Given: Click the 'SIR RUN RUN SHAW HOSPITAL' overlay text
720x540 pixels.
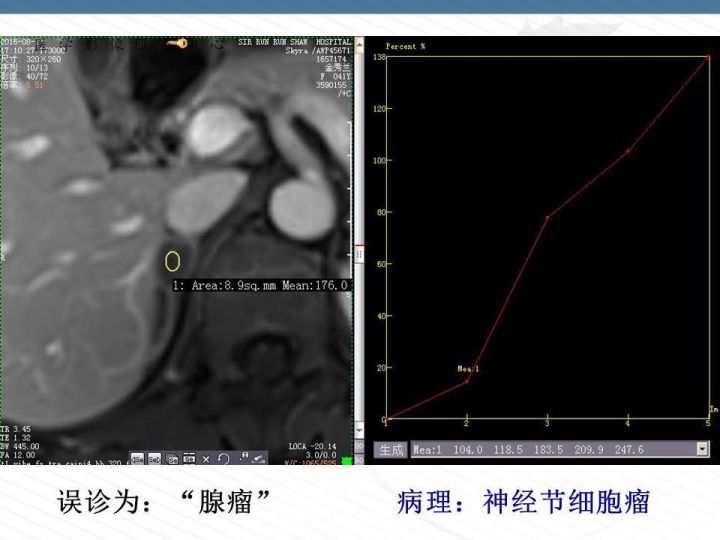Looking at the screenshot, I should pyautogui.click(x=294, y=42).
